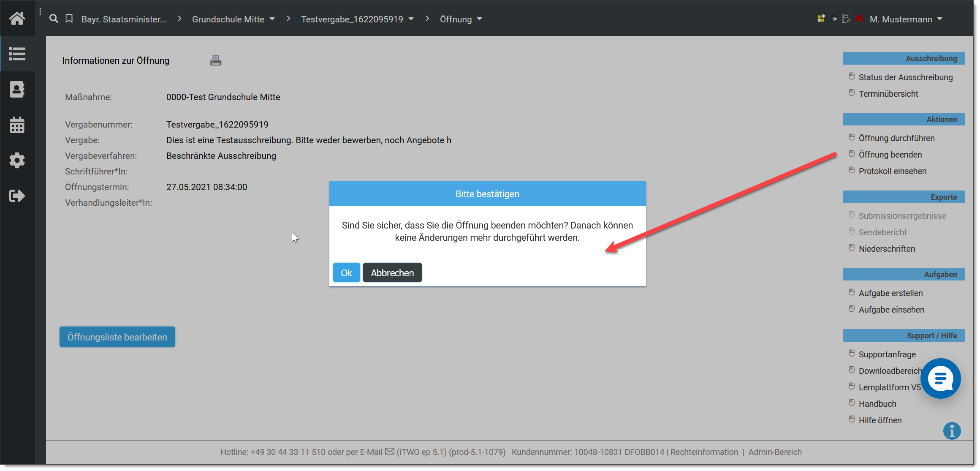The height and width of the screenshot is (471, 980).
Task: Open the M. Mustermann user menu
Action: tap(906, 19)
